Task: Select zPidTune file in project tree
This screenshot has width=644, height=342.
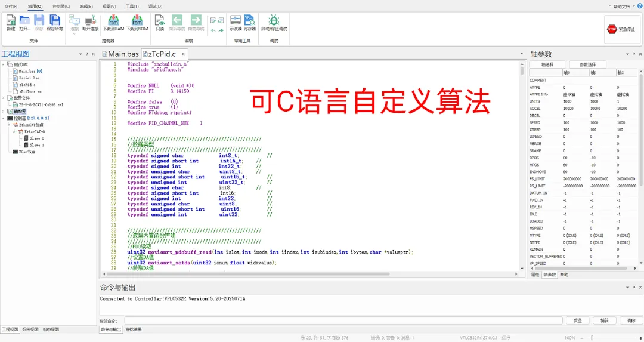Action: click(x=30, y=91)
